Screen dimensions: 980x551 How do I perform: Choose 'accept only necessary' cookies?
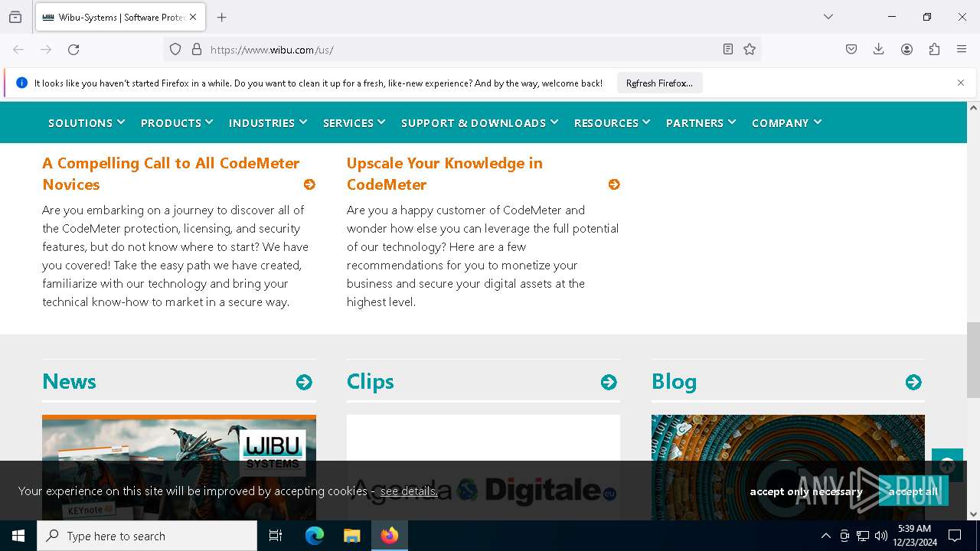806,491
